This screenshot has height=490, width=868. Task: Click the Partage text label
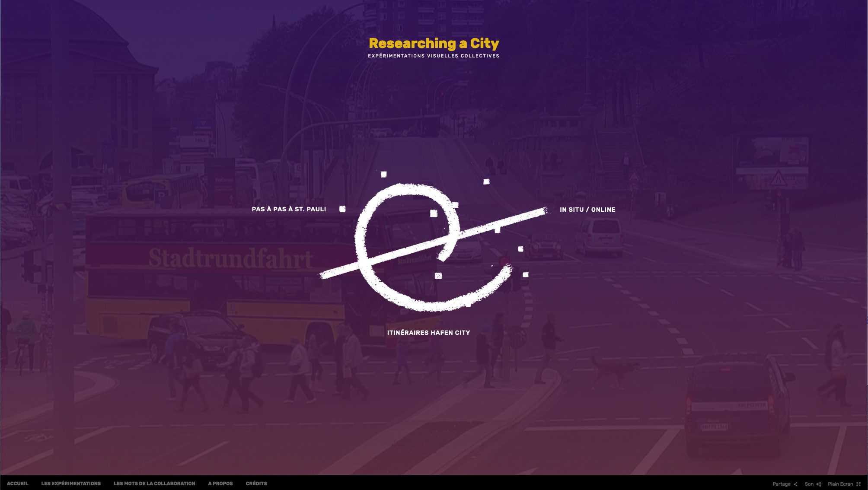(x=781, y=484)
